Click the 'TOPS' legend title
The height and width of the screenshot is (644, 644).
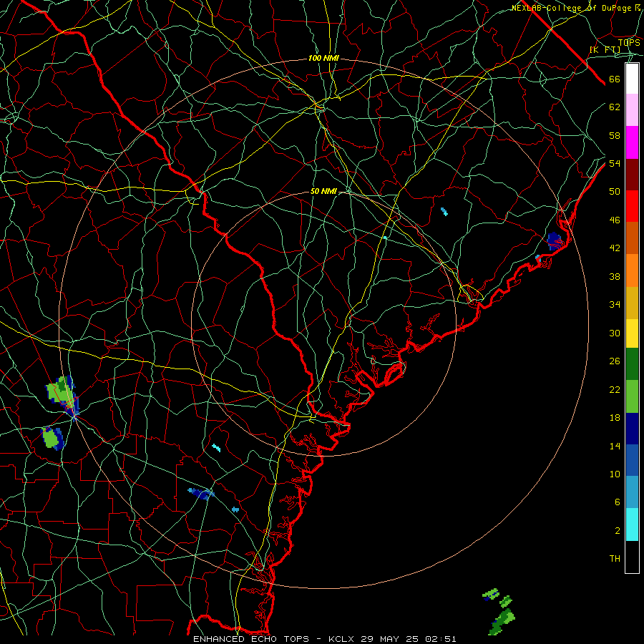629,43
